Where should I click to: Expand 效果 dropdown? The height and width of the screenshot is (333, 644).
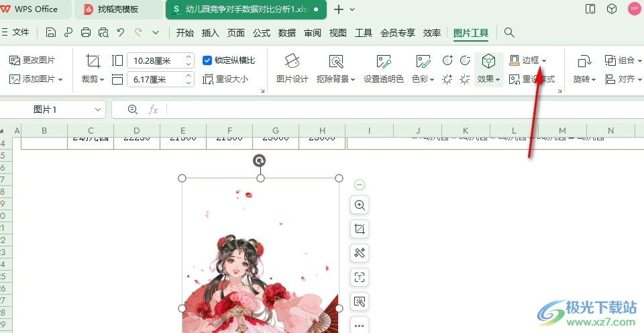(497, 79)
